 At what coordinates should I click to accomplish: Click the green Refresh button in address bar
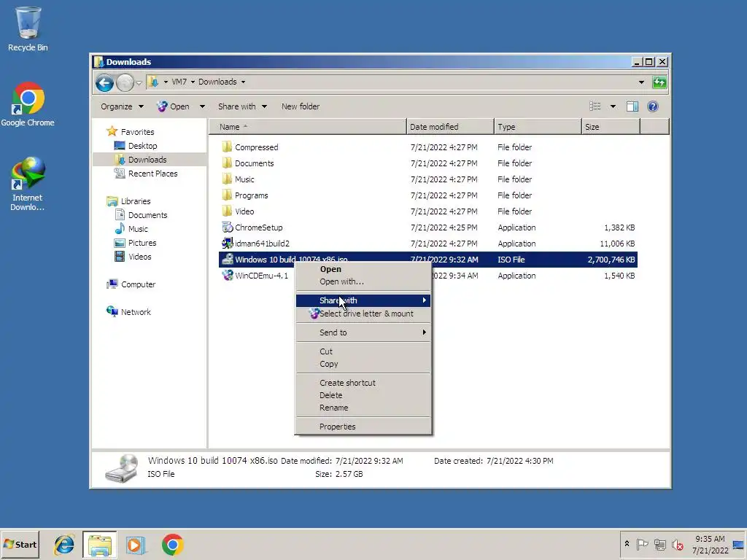click(659, 82)
